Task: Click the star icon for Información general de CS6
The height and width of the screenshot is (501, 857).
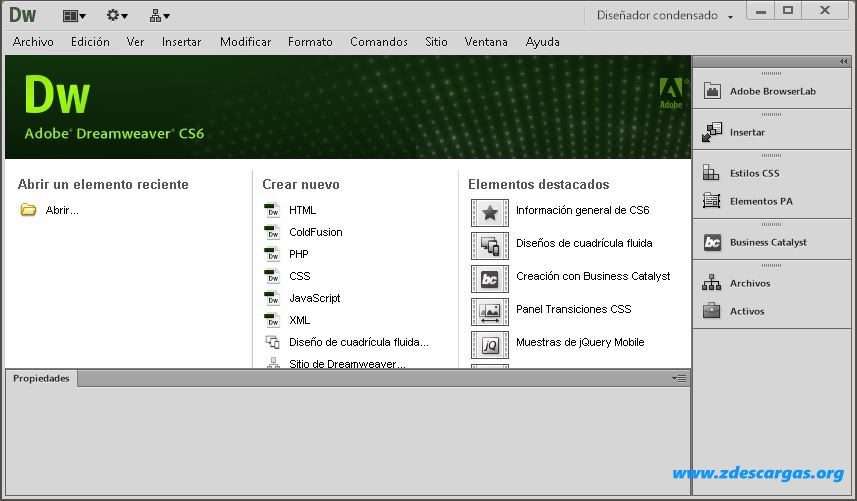Action: (490, 213)
